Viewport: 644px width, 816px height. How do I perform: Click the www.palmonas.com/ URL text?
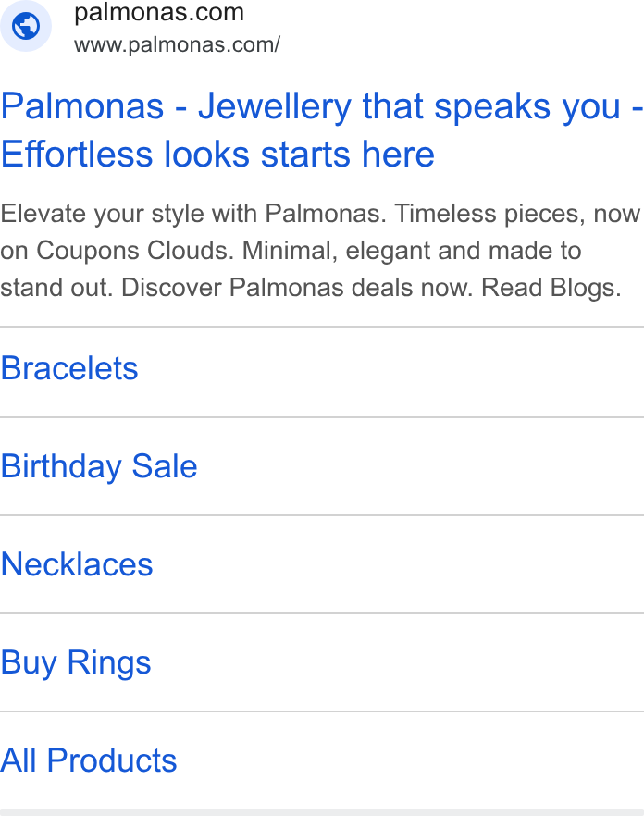point(177,44)
